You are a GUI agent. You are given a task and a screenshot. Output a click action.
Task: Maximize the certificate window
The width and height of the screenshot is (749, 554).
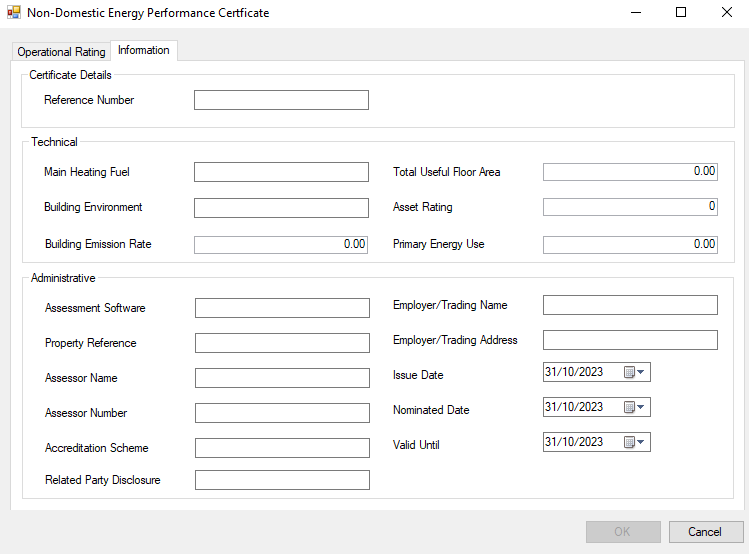(681, 13)
